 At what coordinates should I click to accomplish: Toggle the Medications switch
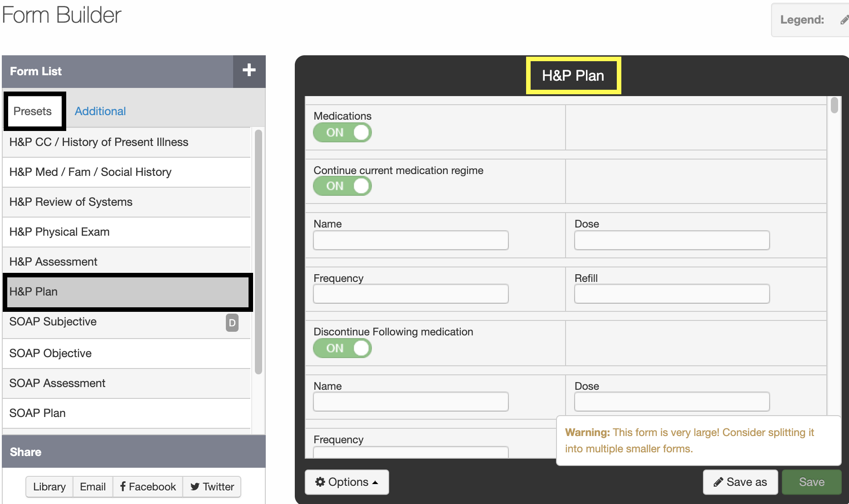(342, 132)
